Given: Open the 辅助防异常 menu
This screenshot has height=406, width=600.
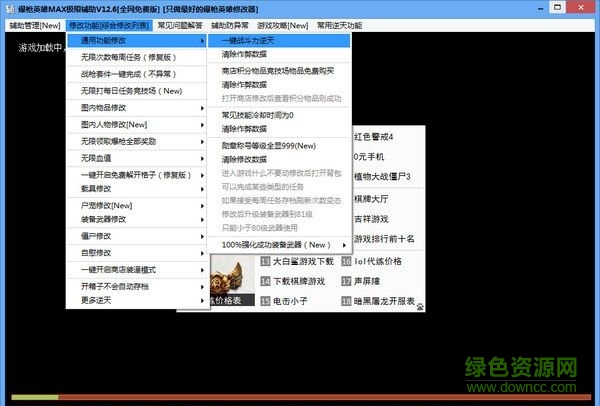Looking at the screenshot, I should click(x=230, y=26).
